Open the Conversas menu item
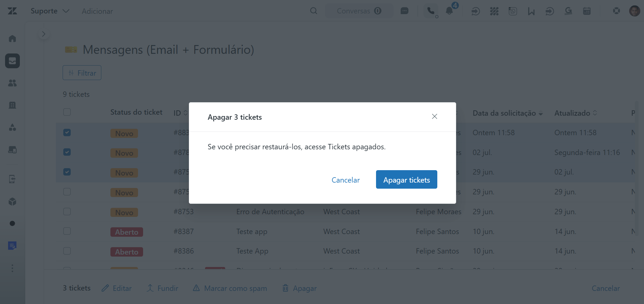Image resolution: width=644 pixels, height=304 pixels. (359, 11)
